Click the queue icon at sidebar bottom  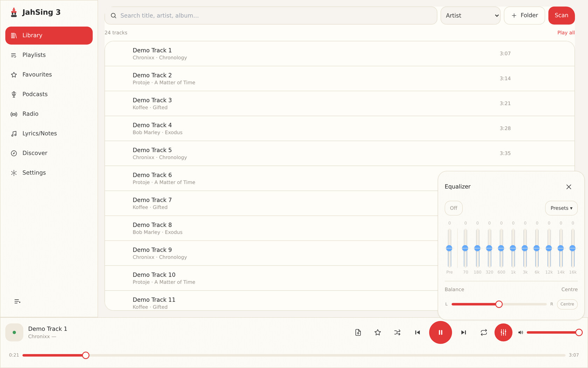(x=17, y=301)
